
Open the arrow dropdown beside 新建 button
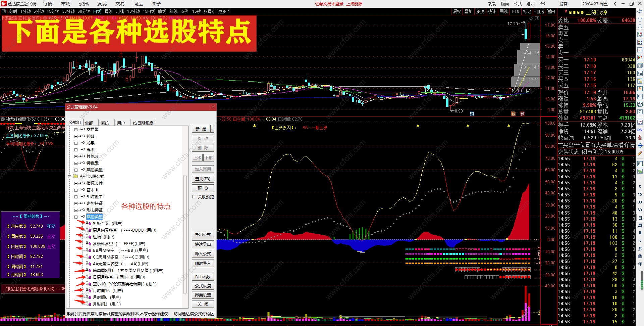pyautogui.click(x=212, y=129)
